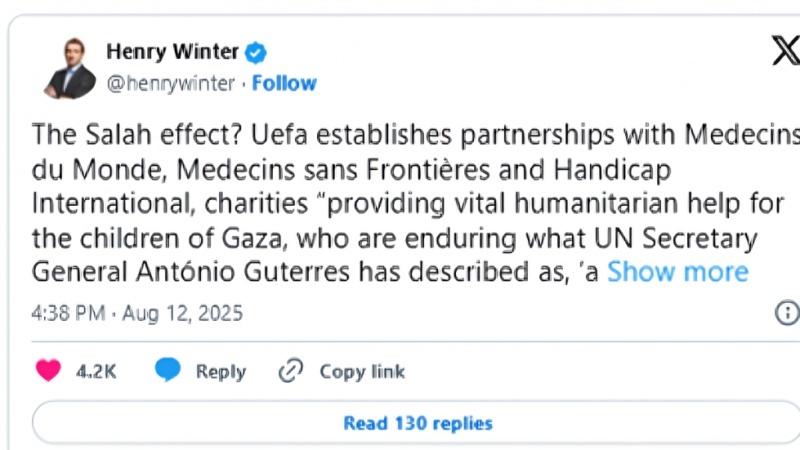The width and height of the screenshot is (800, 450).
Task: Click the blue reply speech bubble icon
Action: pos(167,371)
